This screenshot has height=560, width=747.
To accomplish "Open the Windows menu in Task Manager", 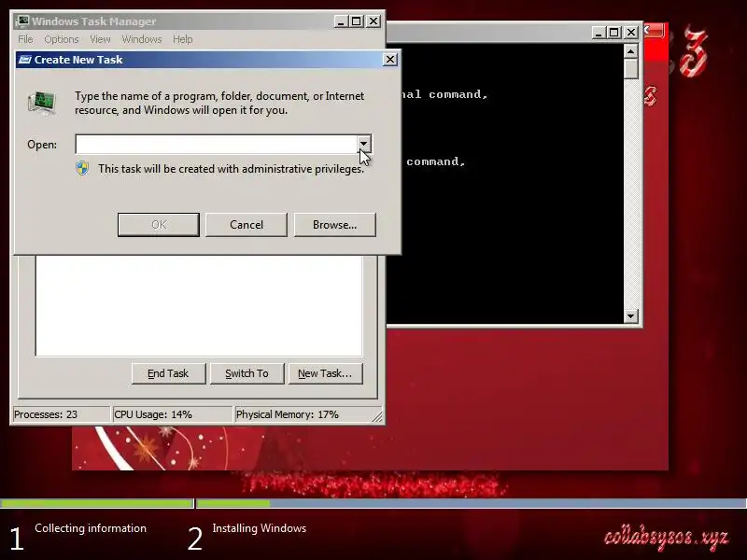I will click(142, 39).
